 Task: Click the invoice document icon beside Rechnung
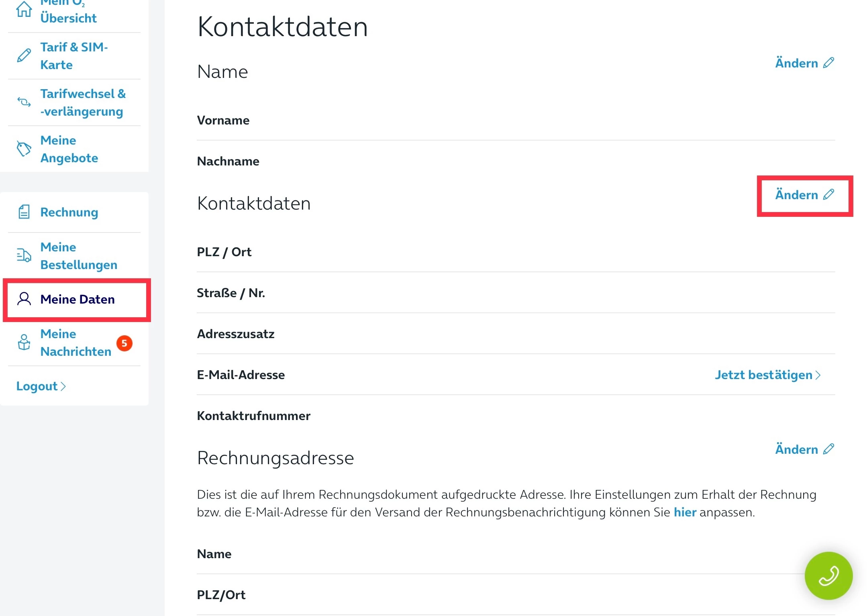(24, 212)
